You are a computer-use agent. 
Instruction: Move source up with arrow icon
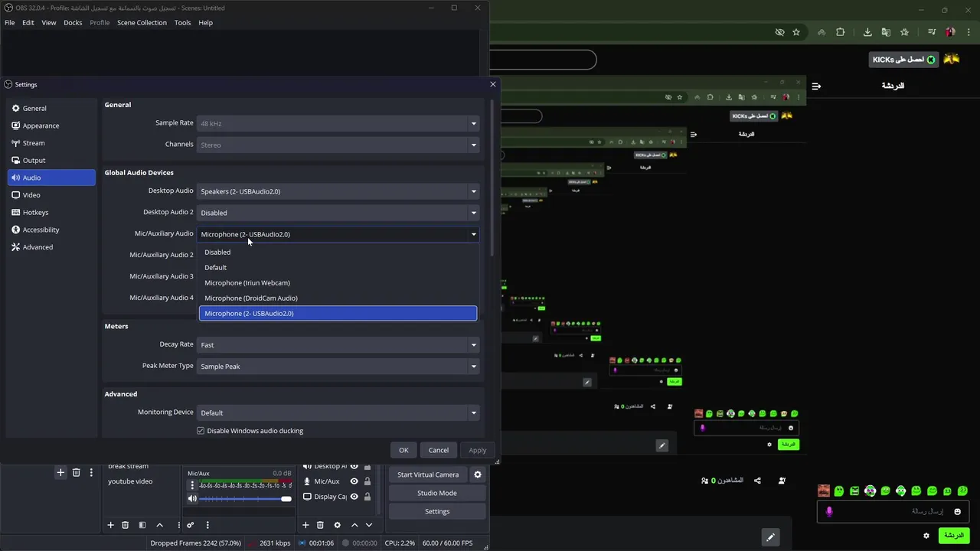coord(354,525)
